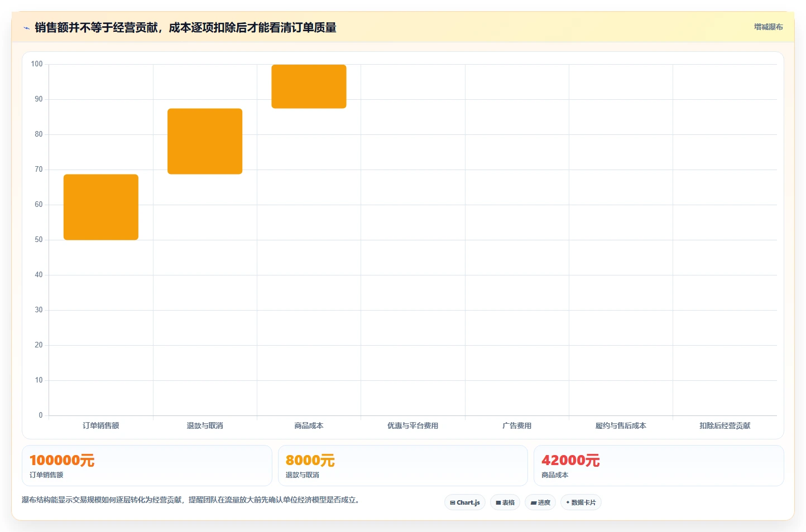Click the 8000元 data card

coord(402,466)
